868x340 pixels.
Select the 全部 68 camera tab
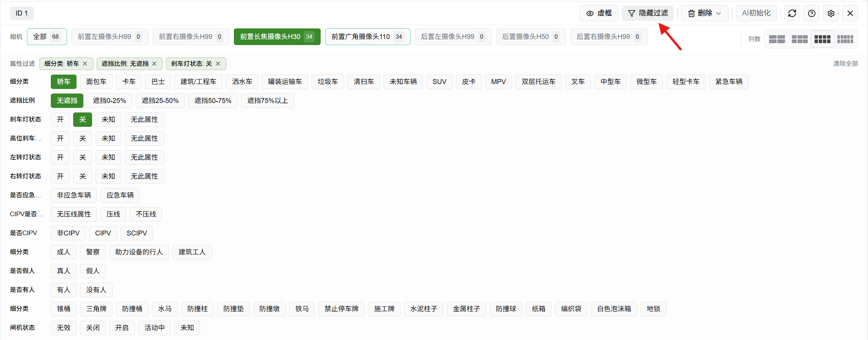pos(47,37)
